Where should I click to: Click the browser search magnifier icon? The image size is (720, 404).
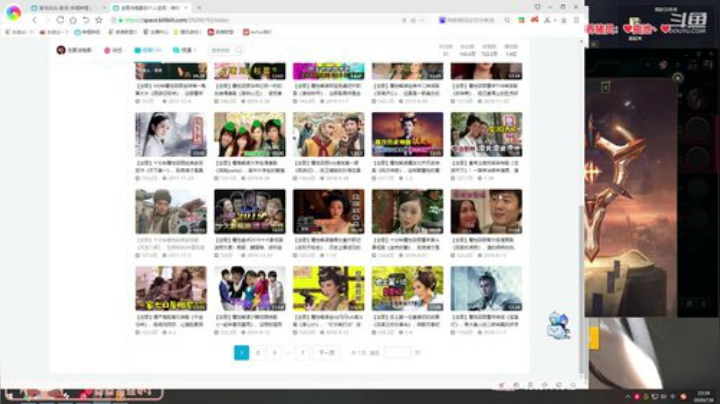pyautogui.click(x=507, y=20)
